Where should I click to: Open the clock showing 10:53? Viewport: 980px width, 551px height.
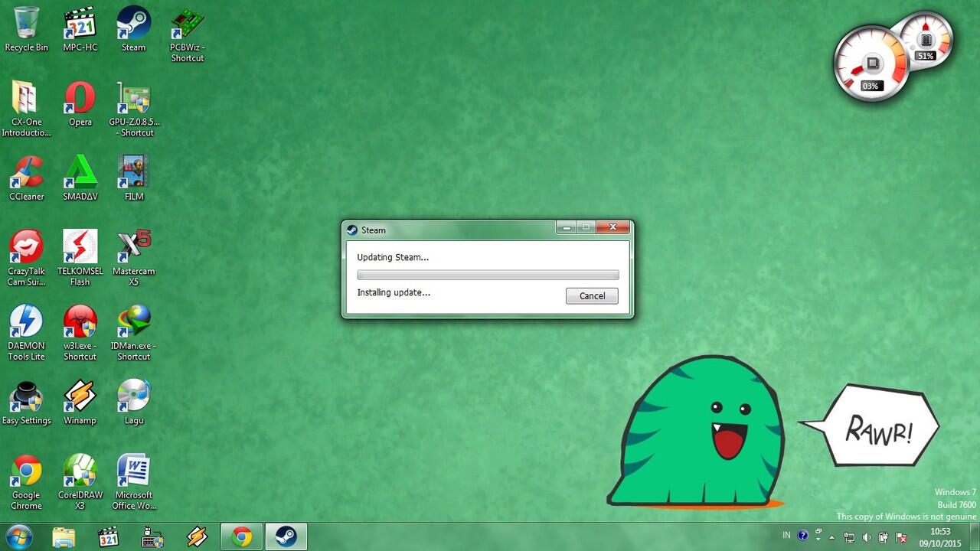pyautogui.click(x=940, y=537)
